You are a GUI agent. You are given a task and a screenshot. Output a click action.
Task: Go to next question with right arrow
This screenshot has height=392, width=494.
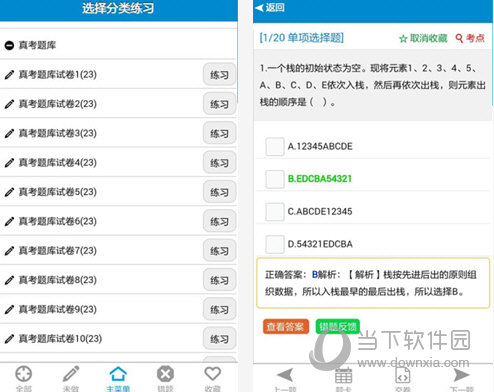[x=462, y=375]
